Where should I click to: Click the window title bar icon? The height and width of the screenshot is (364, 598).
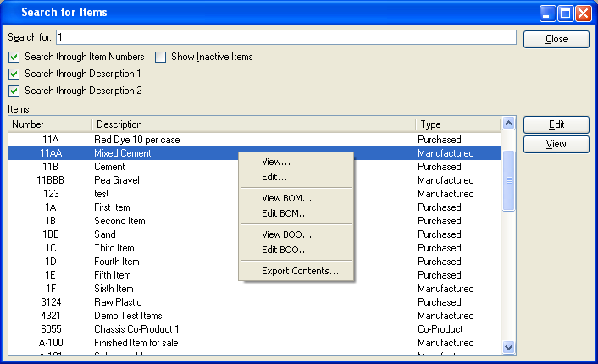[10, 13]
